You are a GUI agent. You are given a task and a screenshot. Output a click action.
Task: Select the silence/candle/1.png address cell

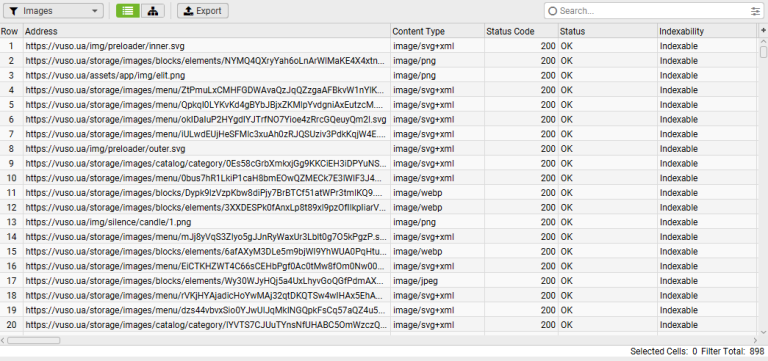click(207, 222)
